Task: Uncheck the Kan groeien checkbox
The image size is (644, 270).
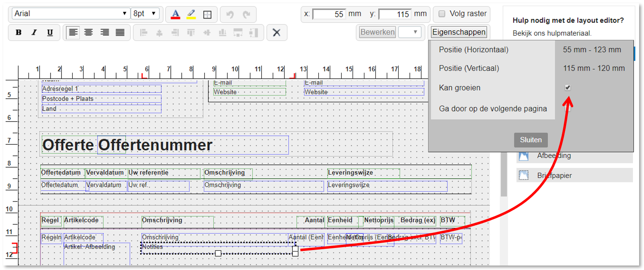Action: click(x=567, y=88)
